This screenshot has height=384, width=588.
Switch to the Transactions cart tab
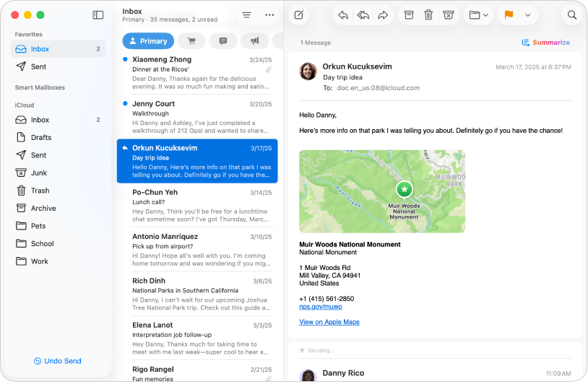[191, 41]
